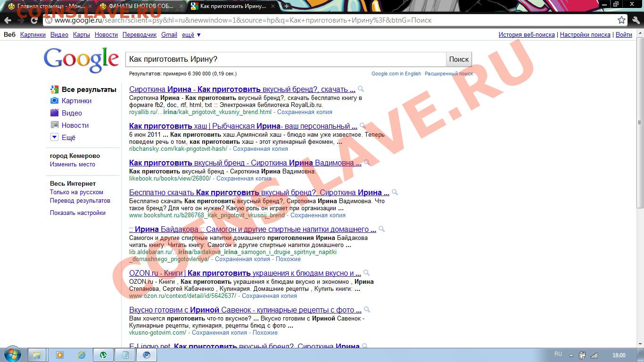Viewport: 644px width, 362px height.
Task: Reload the current page
Action: point(34,20)
